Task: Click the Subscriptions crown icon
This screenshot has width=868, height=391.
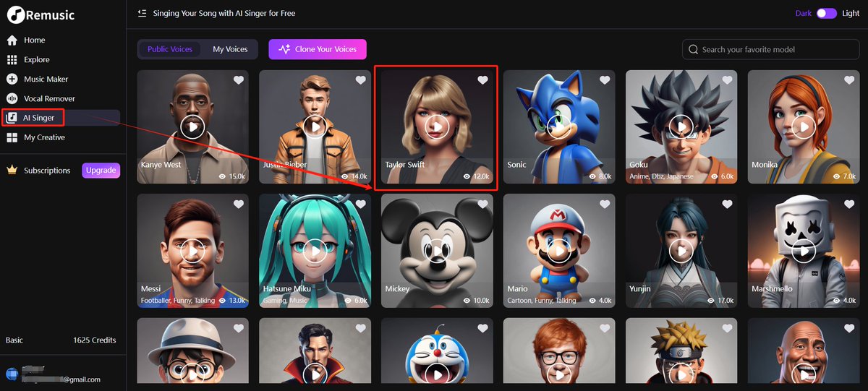Action: click(x=12, y=171)
